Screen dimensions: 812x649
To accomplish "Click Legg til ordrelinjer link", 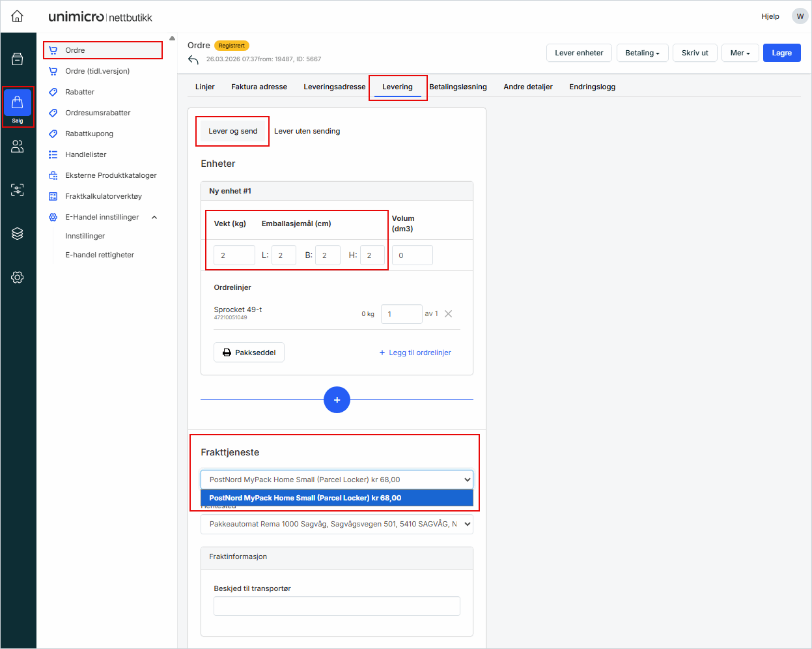I will [415, 353].
